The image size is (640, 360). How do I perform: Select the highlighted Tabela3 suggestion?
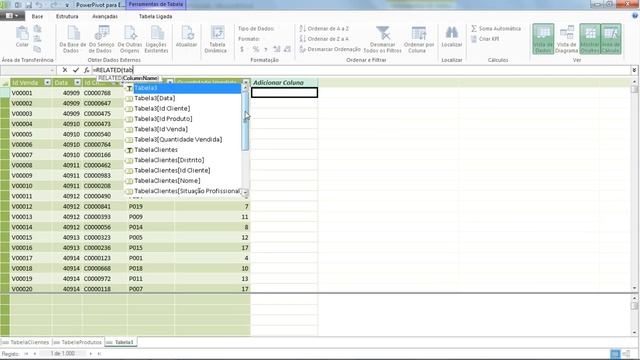click(182, 88)
